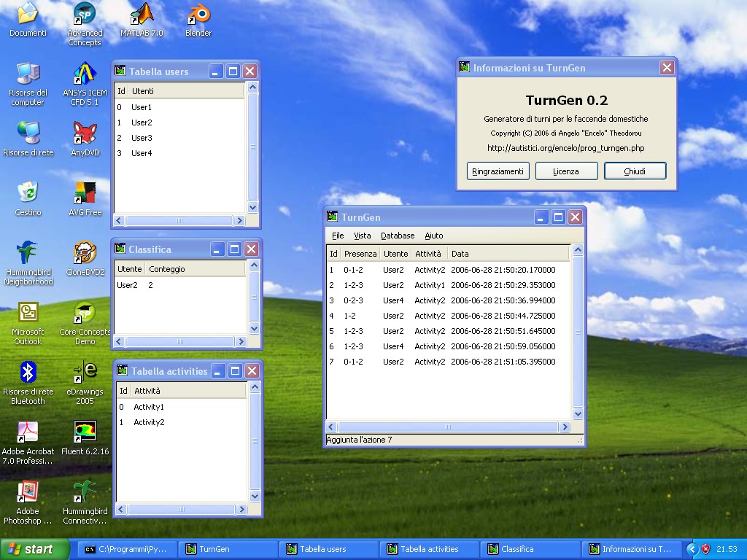The image size is (747, 560).
Task: Click Utenti header in Tabella users
Action: click(186, 91)
